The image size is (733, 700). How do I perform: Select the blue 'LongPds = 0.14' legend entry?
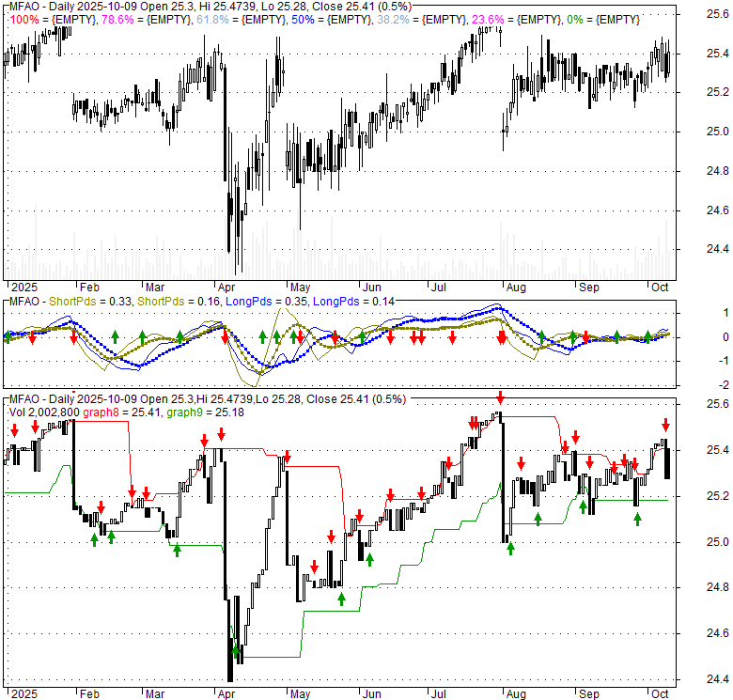coord(353,302)
